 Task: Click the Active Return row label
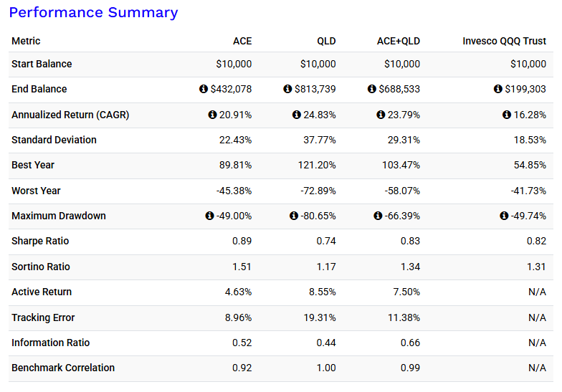point(42,292)
